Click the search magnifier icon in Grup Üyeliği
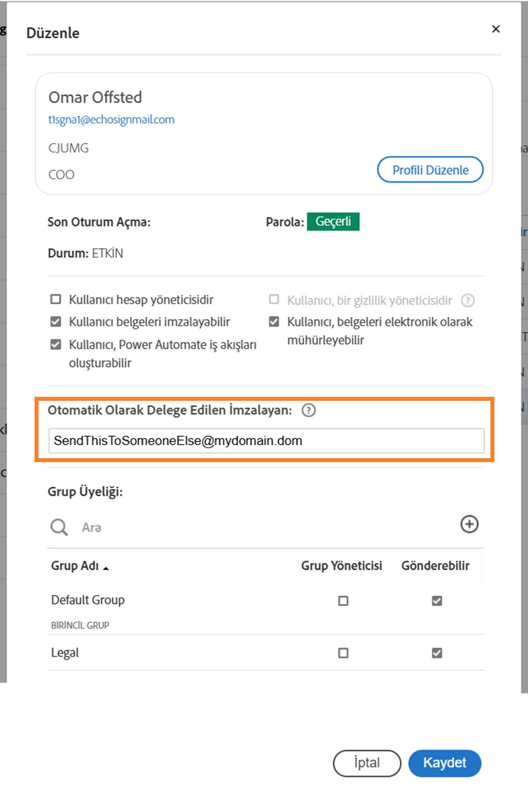The image size is (528, 812). pyautogui.click(x=59, y=527)
